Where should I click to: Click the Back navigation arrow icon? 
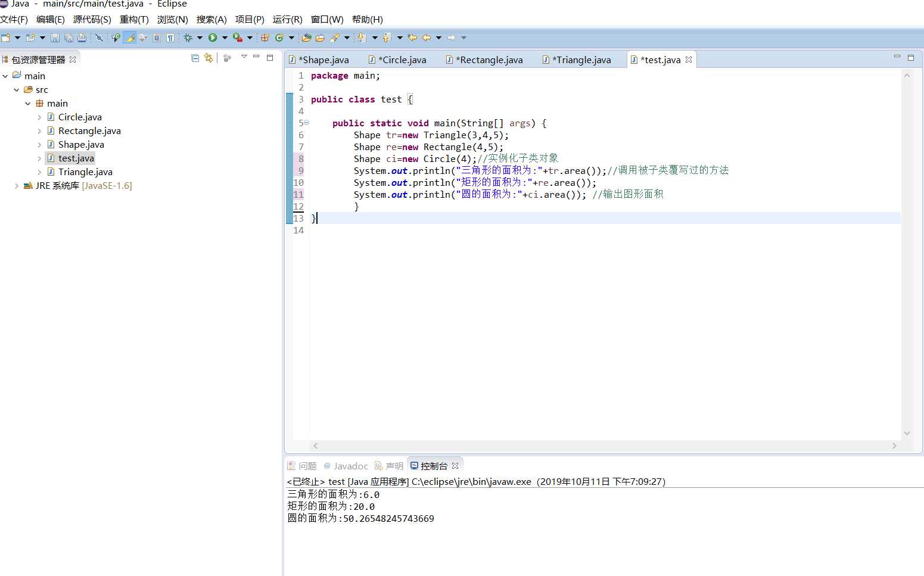[x=427, y=38]
